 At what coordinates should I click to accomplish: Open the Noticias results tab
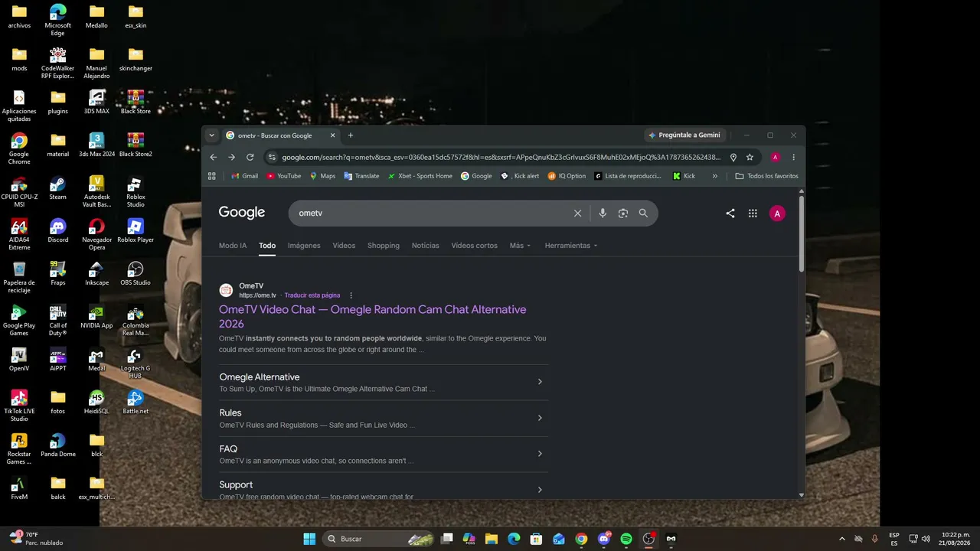(x=426, y=246)
